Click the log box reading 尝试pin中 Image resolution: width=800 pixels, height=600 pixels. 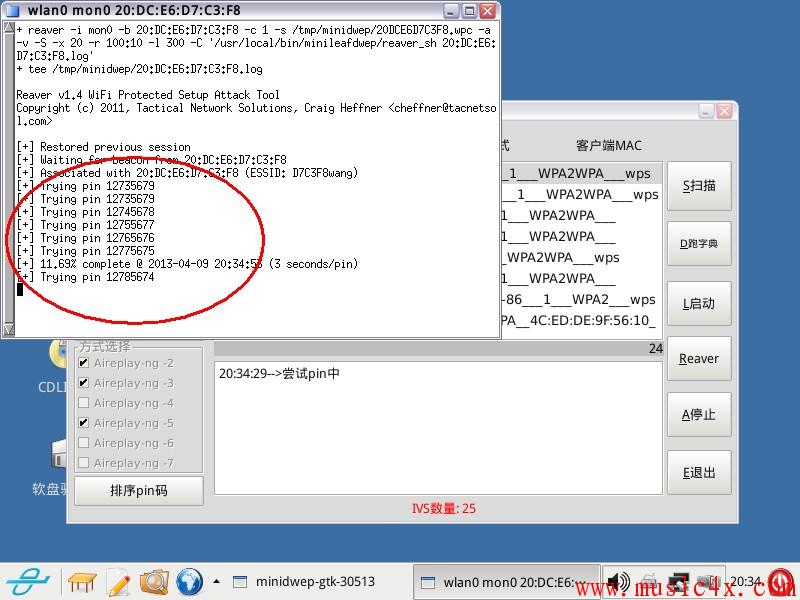tap(438, 428)
